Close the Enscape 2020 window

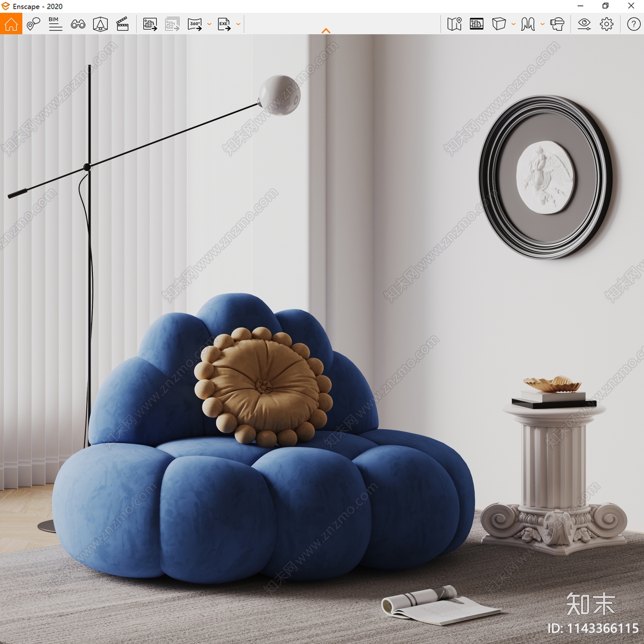[631, 6]
